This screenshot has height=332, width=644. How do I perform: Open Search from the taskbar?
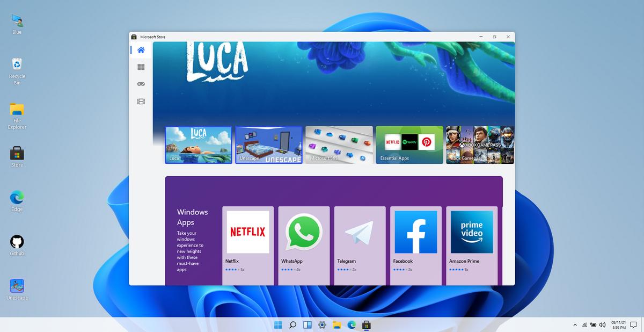(x=292, y=325)
